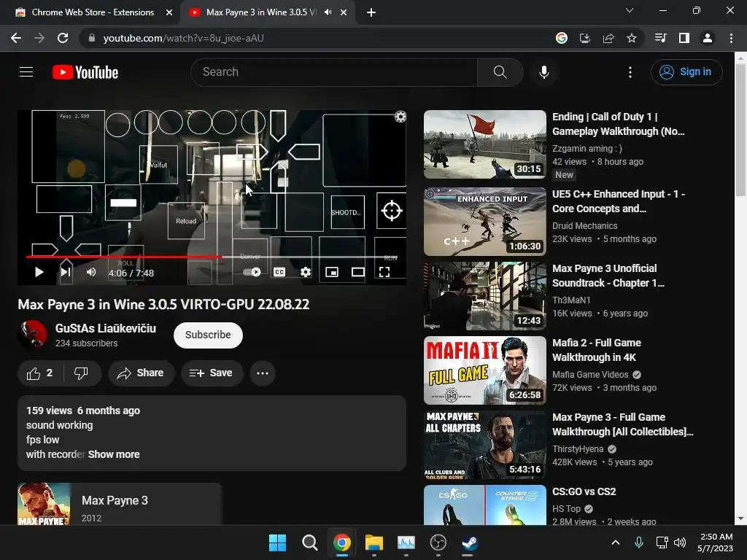The width and height of the screenshot is (747, 560).
Task: Open GuStAs Liaūkevičiu channel avatar
Action: point(32,335)
